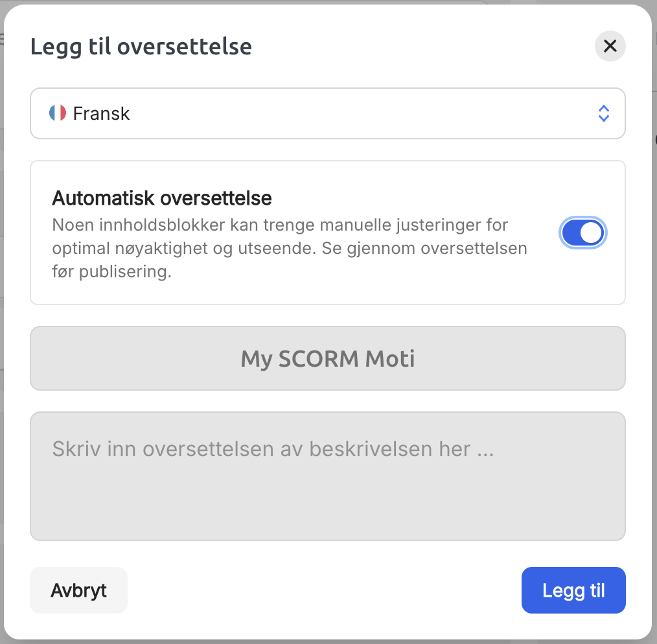Click the X icon at dialog top
Image resolution: width=657 pixels, height=644 pixels.
pos(610,46)
